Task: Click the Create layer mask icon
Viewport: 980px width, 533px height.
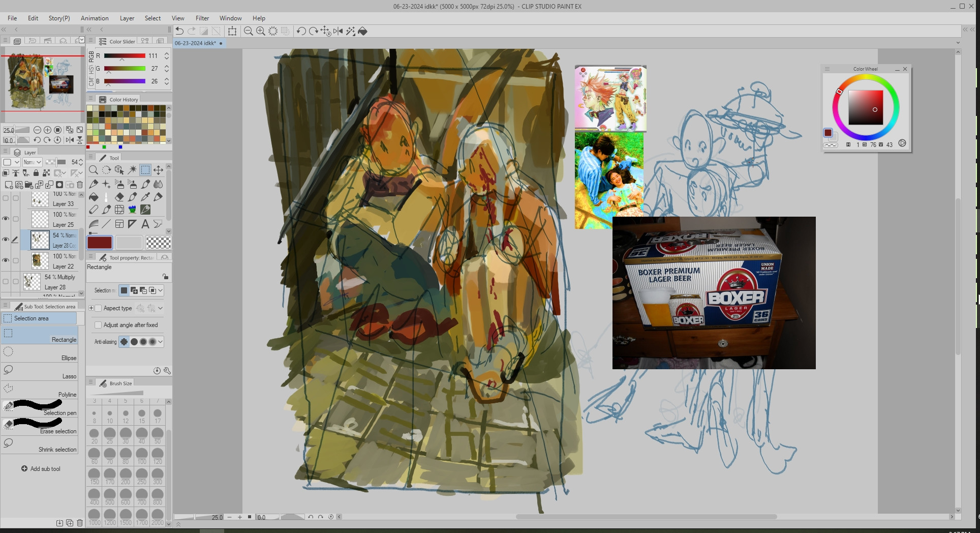Action: (59, 185)
